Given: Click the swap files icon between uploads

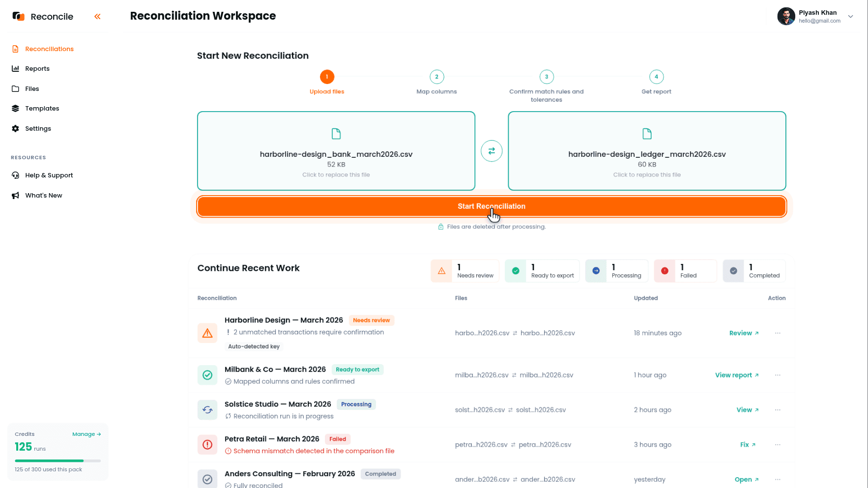Looking at the screenshot, I should pos(492,151).
